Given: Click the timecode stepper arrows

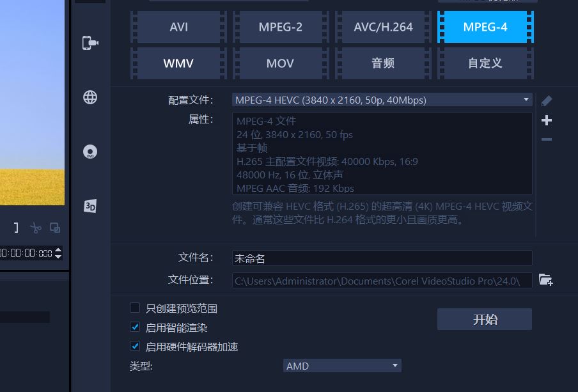Looking at the screenshot, I should click(x=58, y=253).
